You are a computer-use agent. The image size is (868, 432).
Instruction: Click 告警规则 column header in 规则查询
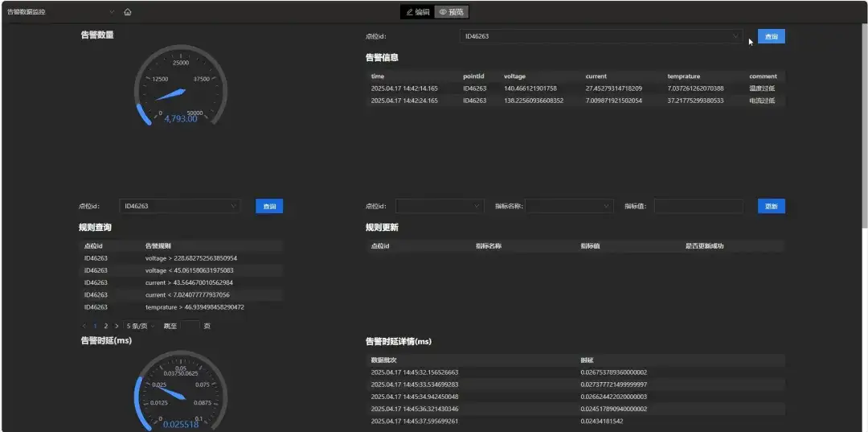point(158,246)
